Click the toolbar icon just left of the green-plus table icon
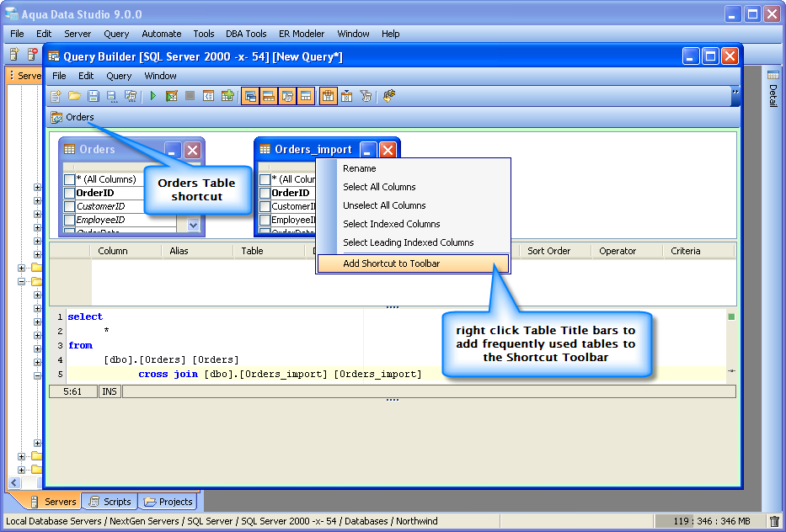Screen dimensions: 786x532 [x=209, y=96]
